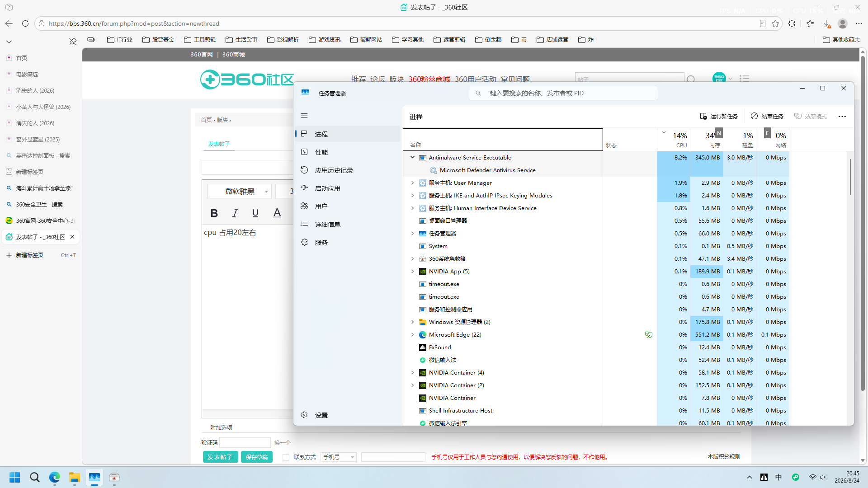The image size is (868, 488).
Task: Focus the Task Manager search box
Action: [563, 93]
